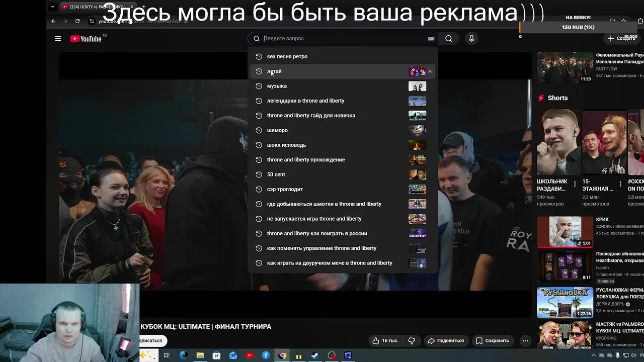The height and width of the screenshot is (362, 644).
Task: Select "легендарки в throne and liberty" suggestion
Action: (343, 101)
